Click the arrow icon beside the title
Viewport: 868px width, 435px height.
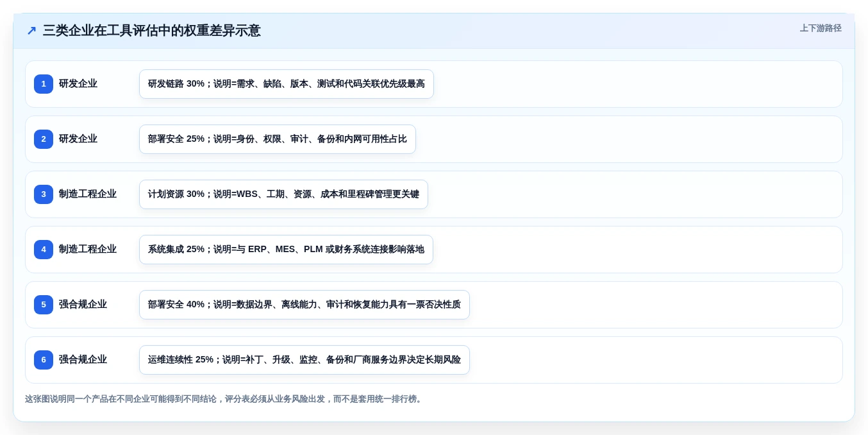click(x=31, y=31)
